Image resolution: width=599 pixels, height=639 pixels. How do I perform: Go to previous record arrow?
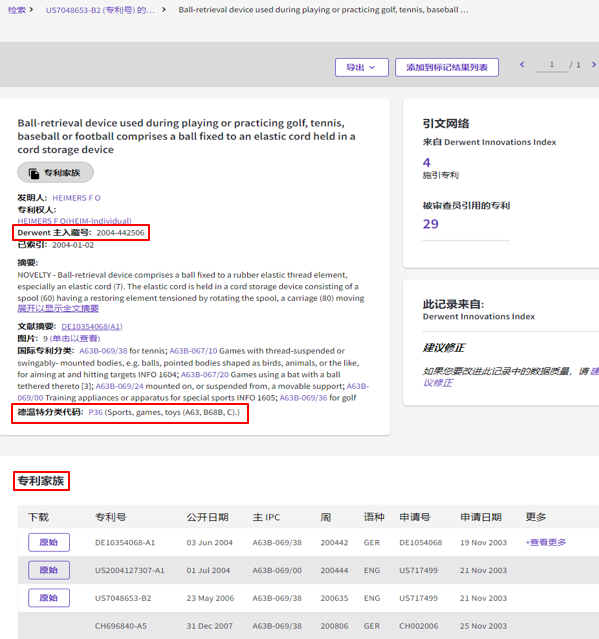[x=522, y=64]
